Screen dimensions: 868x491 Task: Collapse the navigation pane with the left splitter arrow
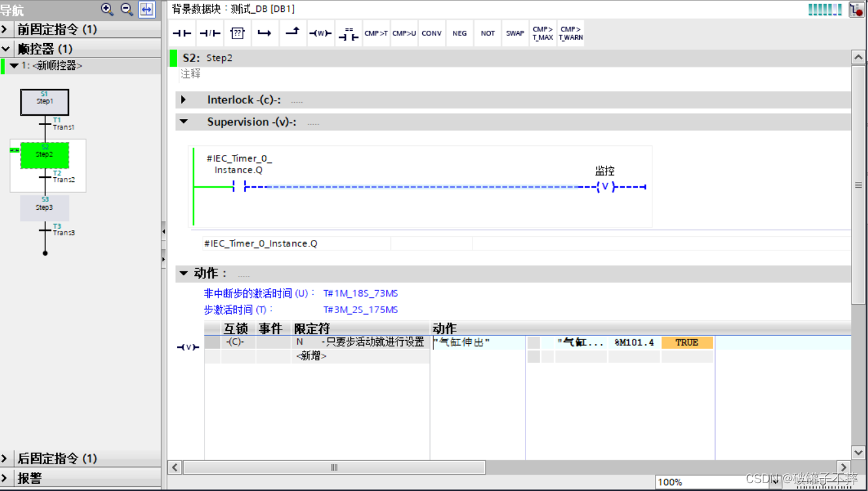tap(163, 231)
